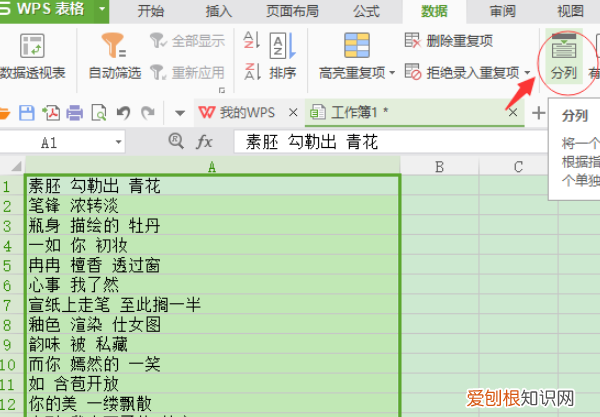Select cell with 瓶身 描绘的 牡丹
Screen dimensions: 600x417
click(x=212, y=226)
